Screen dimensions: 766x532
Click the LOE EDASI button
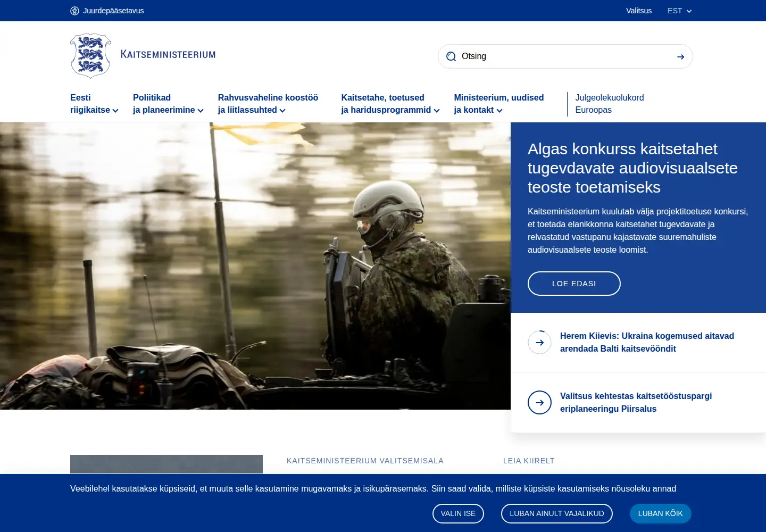pos(574,284)
